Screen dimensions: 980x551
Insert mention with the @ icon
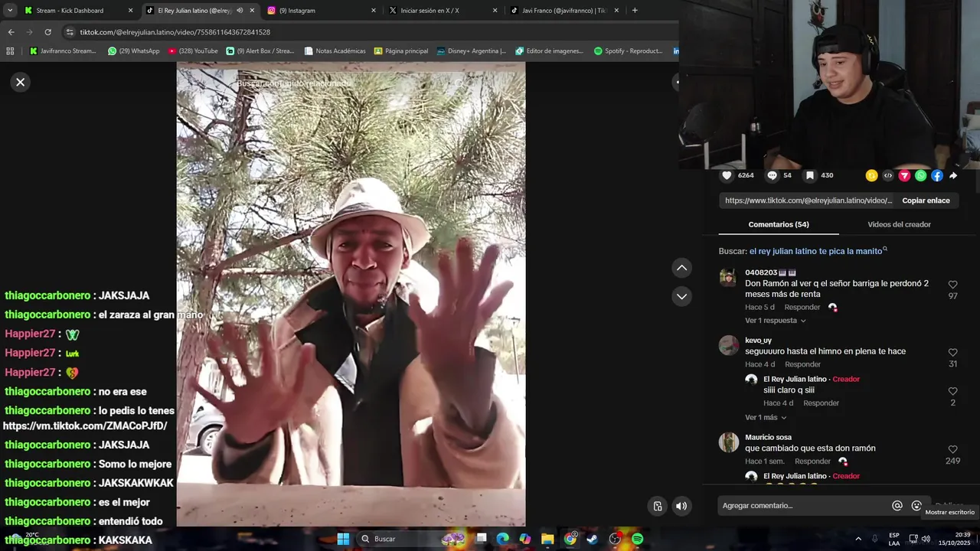tap(897, 506)
